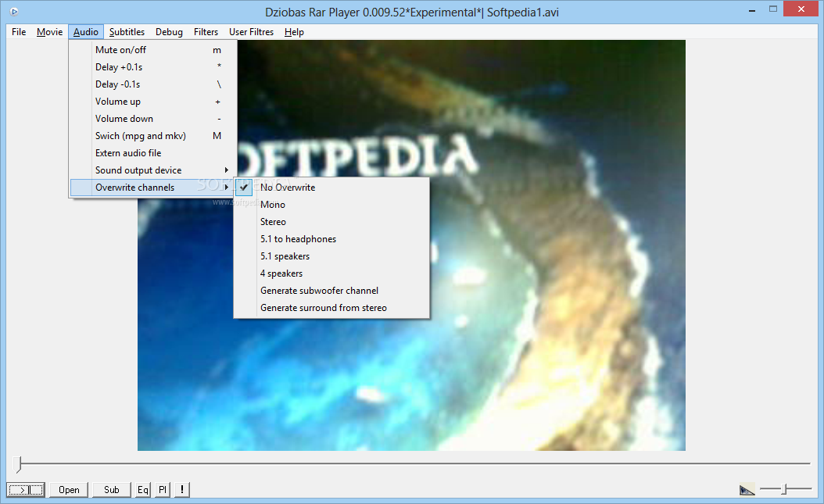Image resolution: width=824 pixels, height=504 pixels.
Task: Select the checked No Overwrite option
Action: pyautogui.click(x=331, y=188)
